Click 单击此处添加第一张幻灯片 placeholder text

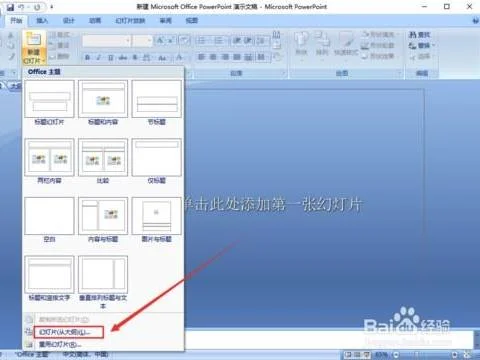pos(272,204)
